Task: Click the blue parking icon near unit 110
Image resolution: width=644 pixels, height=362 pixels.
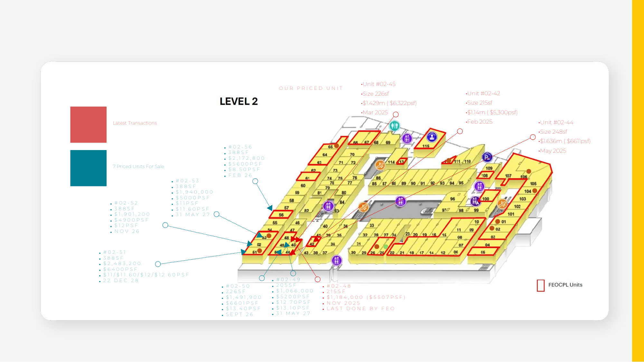Action: [x=487, y=157]
